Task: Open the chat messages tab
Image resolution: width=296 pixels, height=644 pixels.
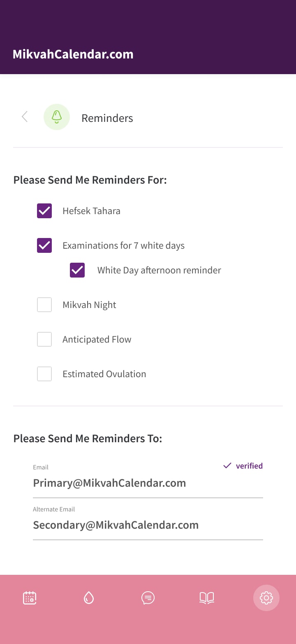Action: [x=148, y=597]
